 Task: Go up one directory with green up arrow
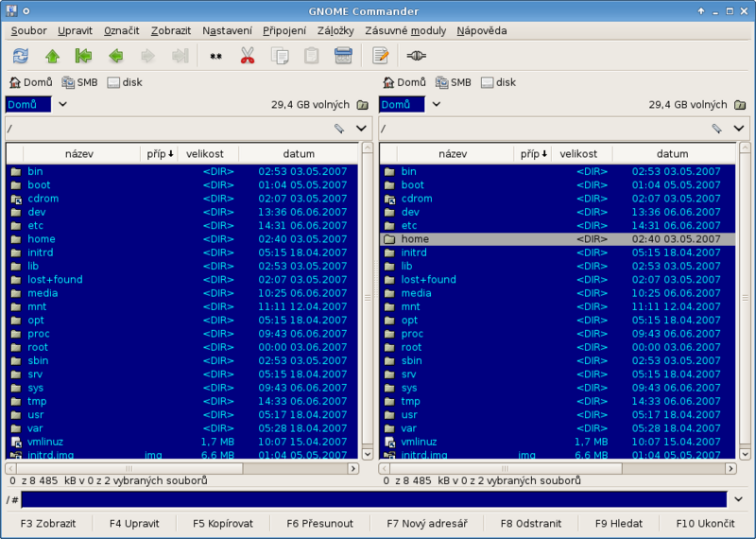tap(53, 56)
